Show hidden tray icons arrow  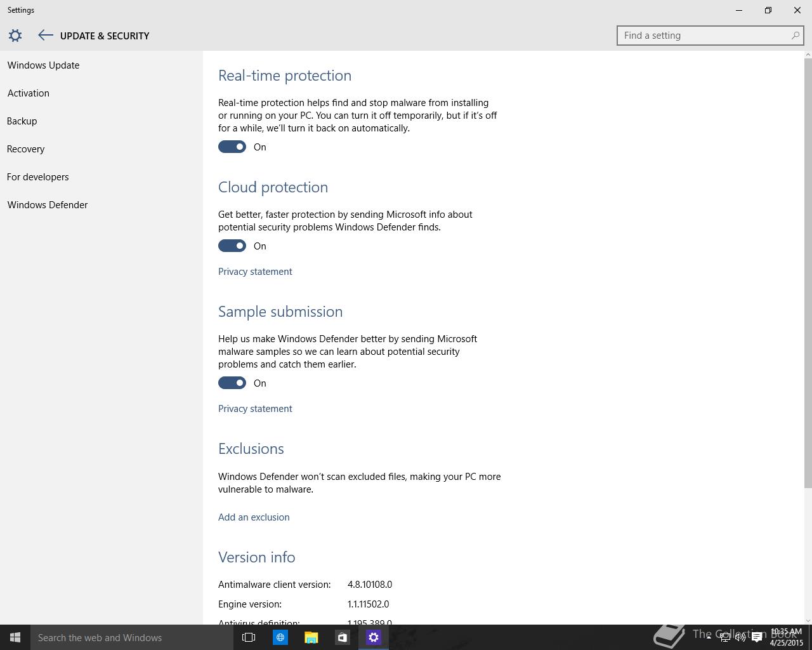click(x=709, y=637)
